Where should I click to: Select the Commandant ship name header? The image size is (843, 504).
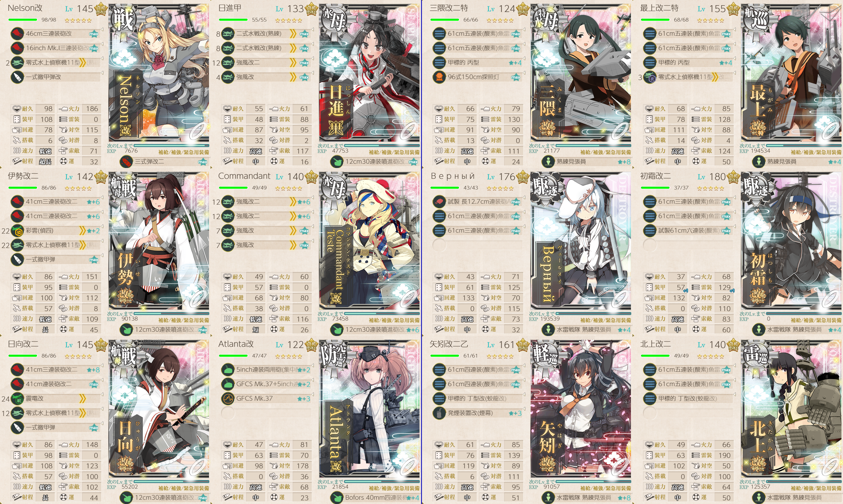click(244, 176)
